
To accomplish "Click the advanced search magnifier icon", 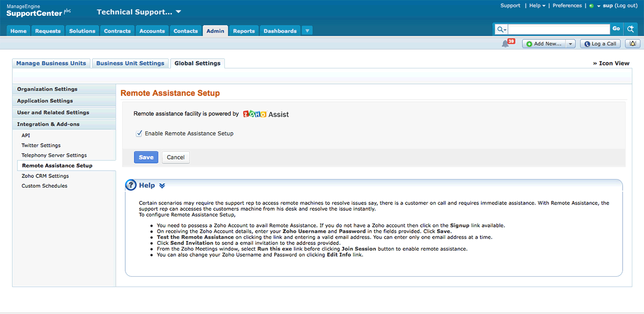I will (x=631, y=29).
